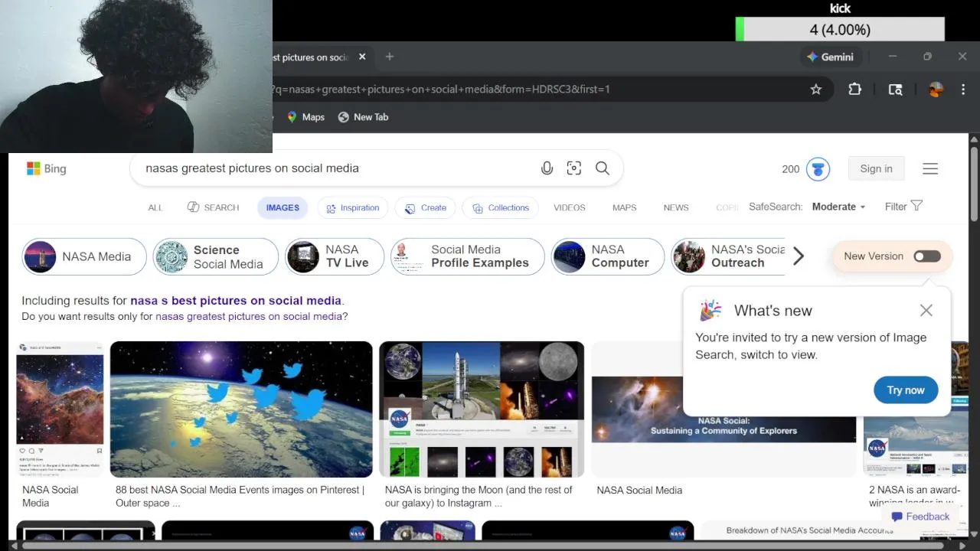Screen dimensions: 980x551
Task: Toggle the New Version switch
Action: pos(927,256)
